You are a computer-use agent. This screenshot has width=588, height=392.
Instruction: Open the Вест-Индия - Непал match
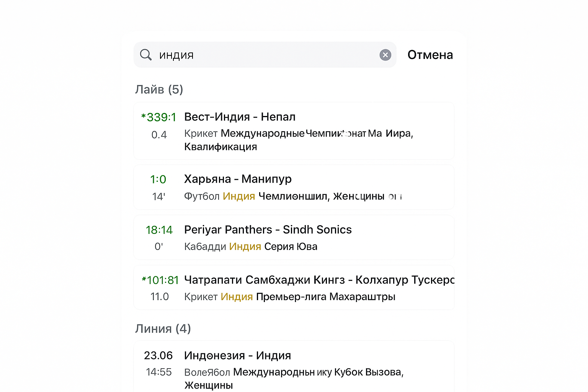tap(240, 117)
